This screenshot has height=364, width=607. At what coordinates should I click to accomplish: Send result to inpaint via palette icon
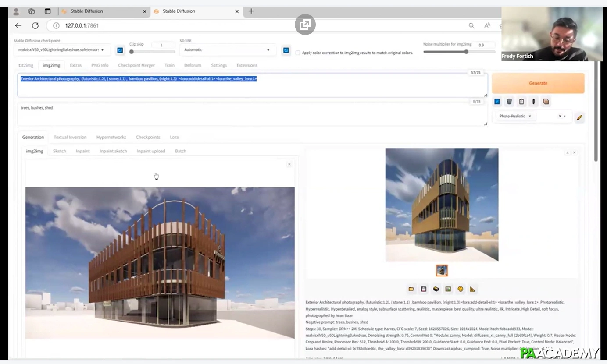click(x=460, y=289)
